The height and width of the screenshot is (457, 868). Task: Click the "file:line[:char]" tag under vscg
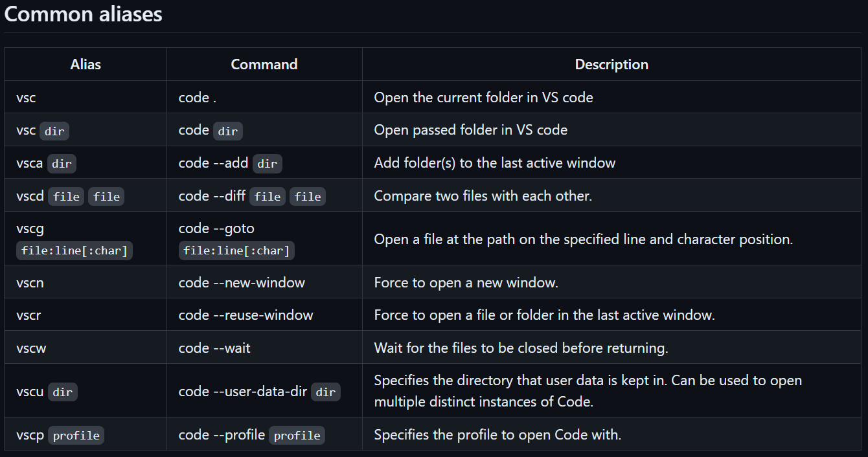[74, 251]
